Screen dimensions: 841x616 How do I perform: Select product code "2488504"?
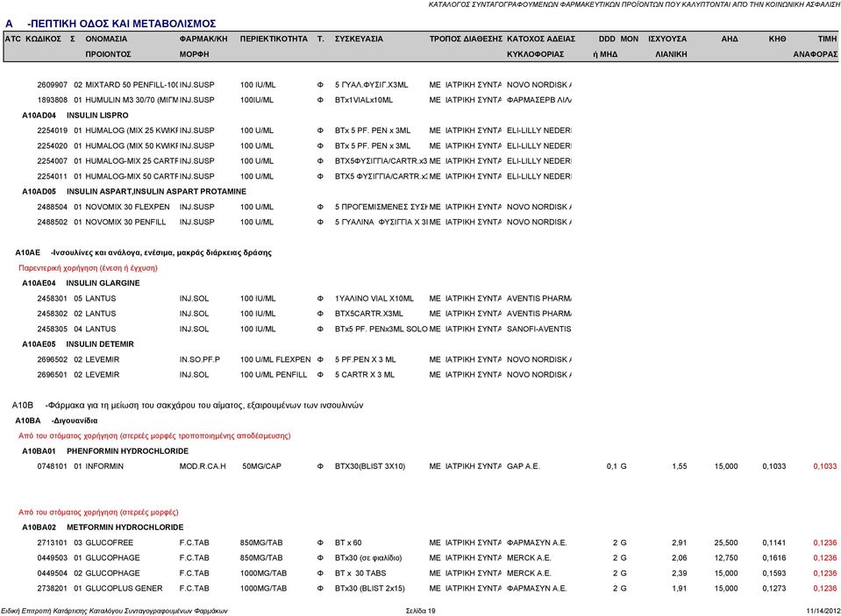(x=52, y=207)
